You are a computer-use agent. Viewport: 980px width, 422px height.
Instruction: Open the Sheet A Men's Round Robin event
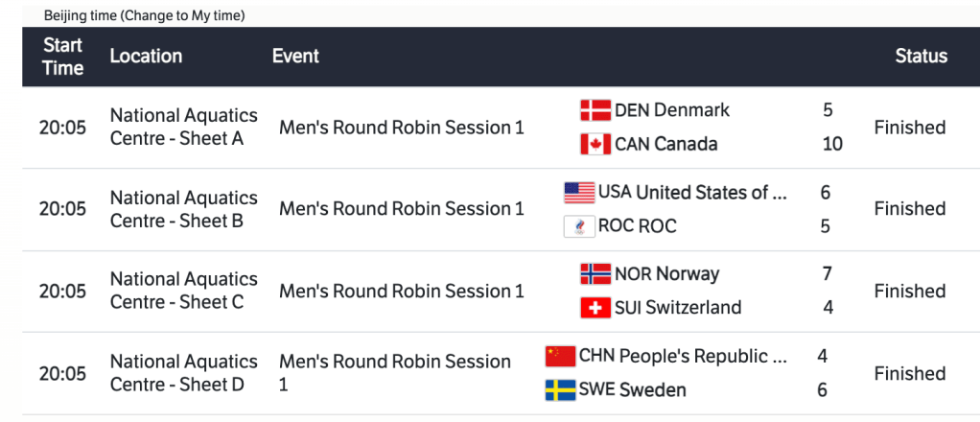tap(401, 128)
